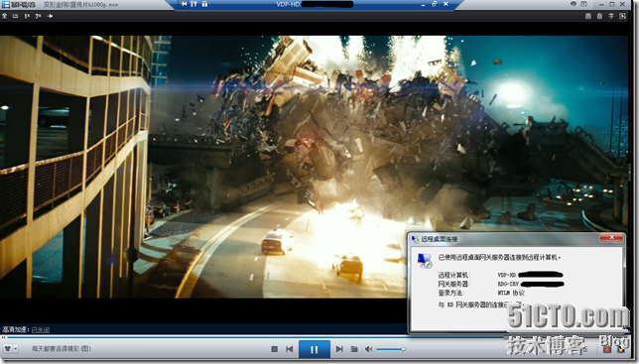Restore down the remote desktop session

434,4
